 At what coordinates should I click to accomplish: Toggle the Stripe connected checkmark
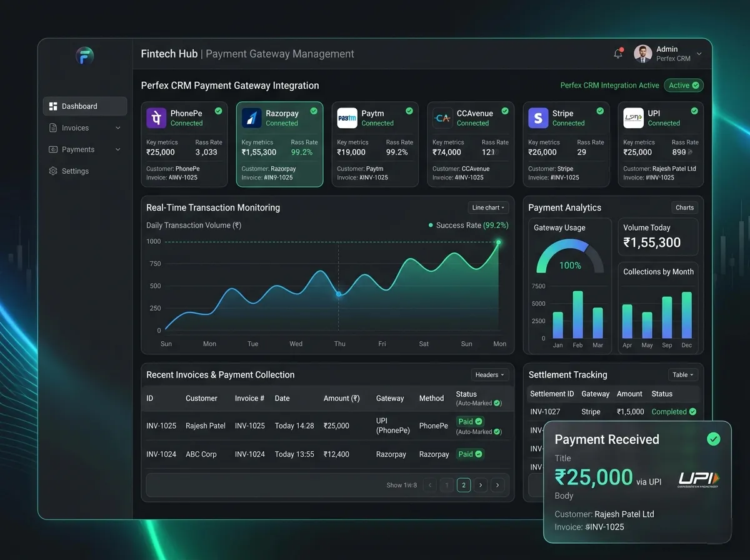tap(601, 109)
